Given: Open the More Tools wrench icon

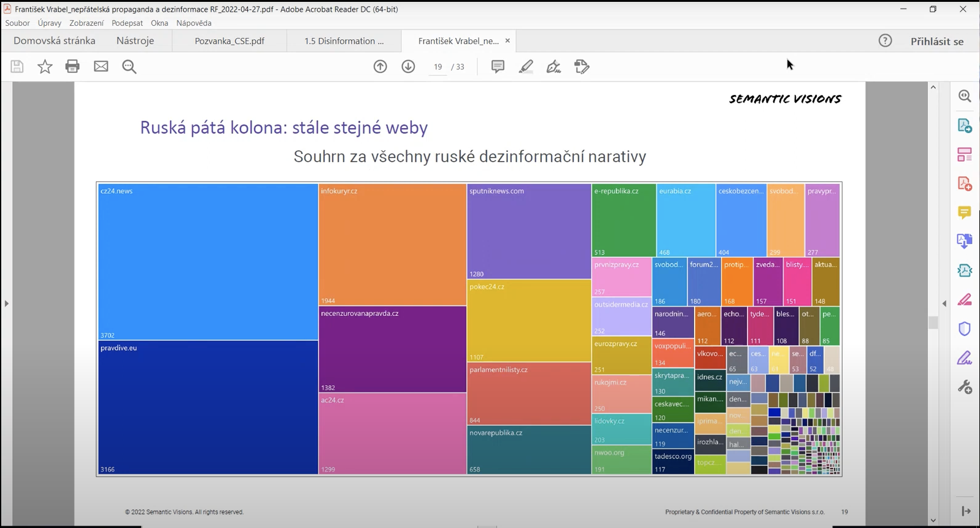Looking at the screenshot, I should (x=965, y=387).
